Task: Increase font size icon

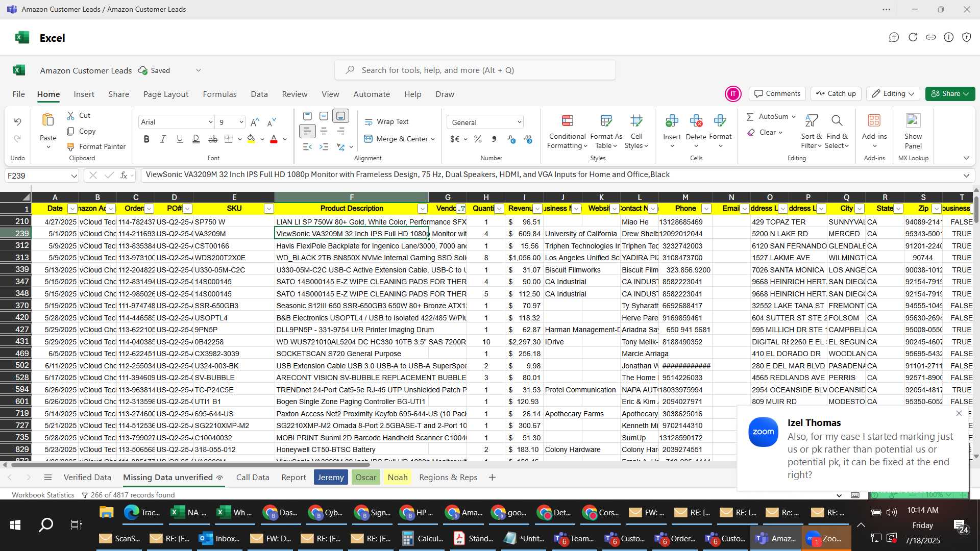Action: coord(255,122)
